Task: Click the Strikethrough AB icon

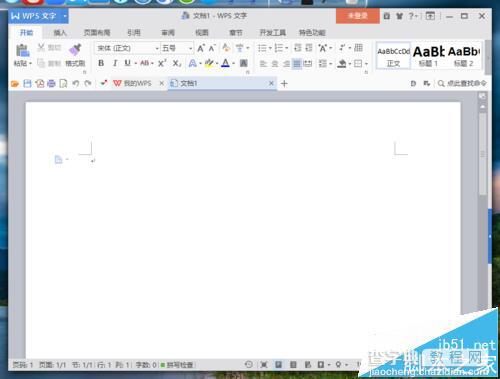Action: point(145,63)
